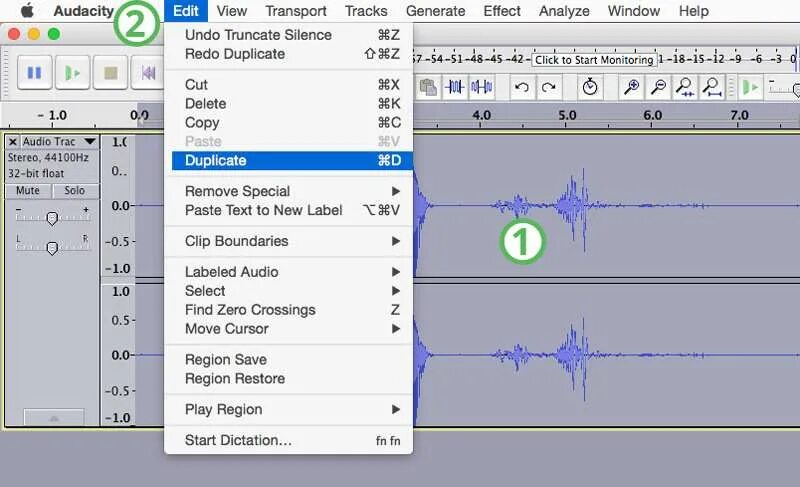Click the Trim audio toolbar icon

tap(454, 87)
